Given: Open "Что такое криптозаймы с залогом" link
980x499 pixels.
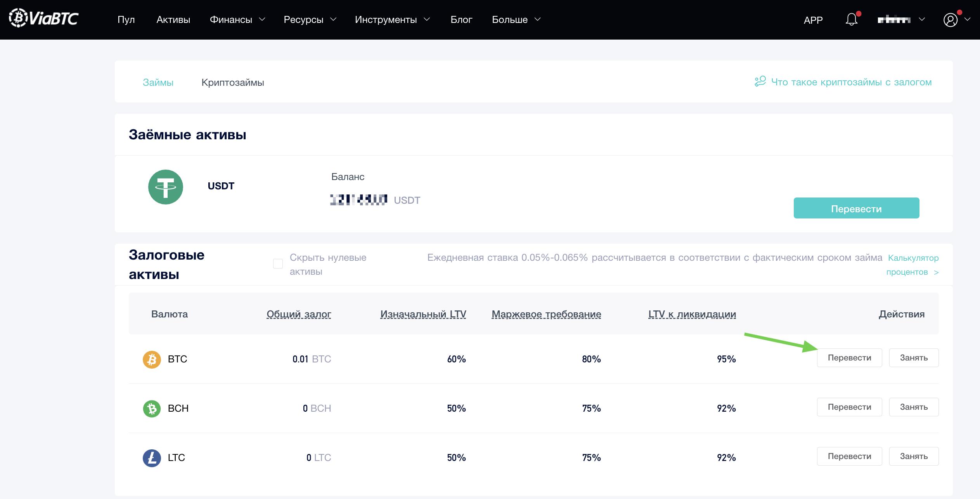Looking at the screenshot, I should pyautogui.click(x=851, y=82).
